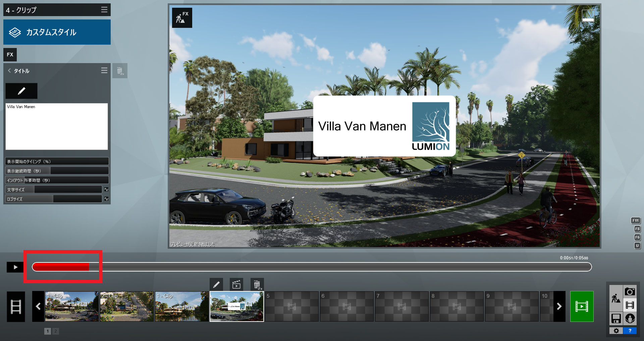The image size is (644, 341).
Task: Edit the selected clip with the pencil icon
Action: click(x=216, y=285)
